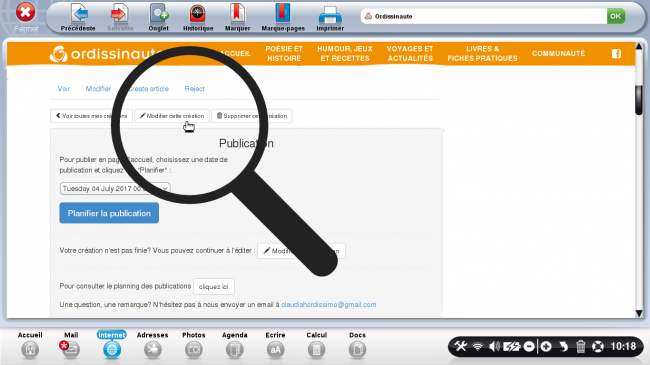The height and width of the screenshot is (365, 650).
Task: Open the trash bin icon
Action: click(581, 346)
